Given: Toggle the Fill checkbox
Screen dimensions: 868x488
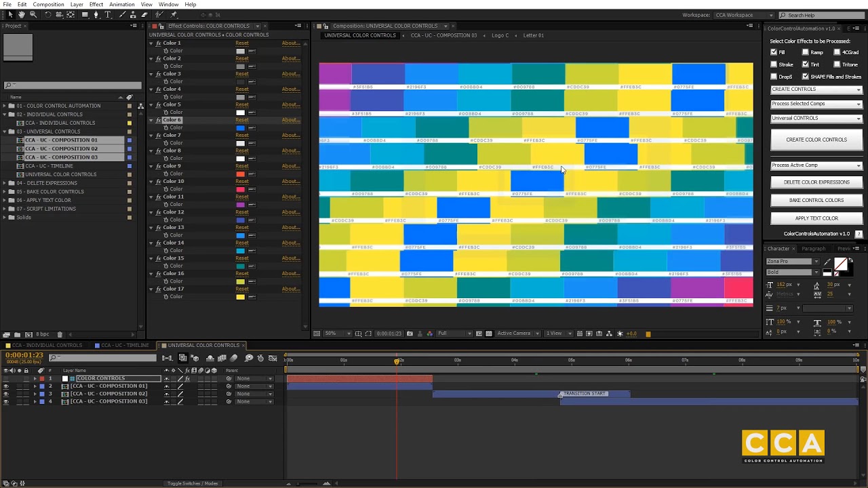Looking at the screenshot, I should click(774, 52).
